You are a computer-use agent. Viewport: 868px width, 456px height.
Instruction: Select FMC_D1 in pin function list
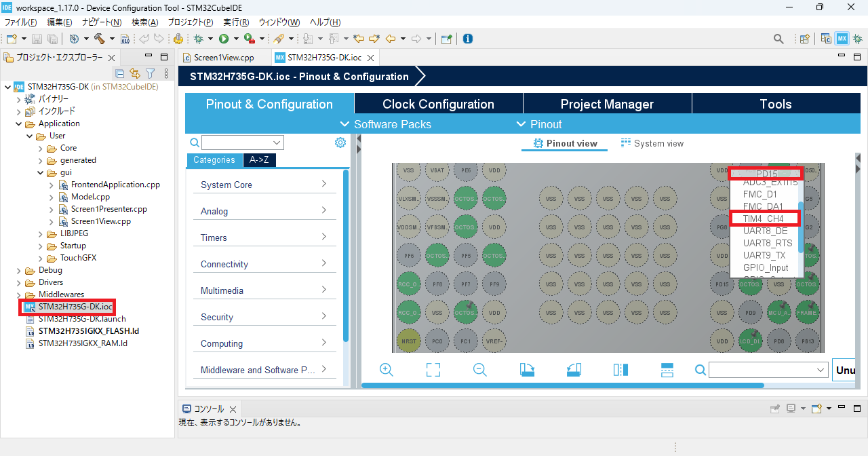[759, 194]
